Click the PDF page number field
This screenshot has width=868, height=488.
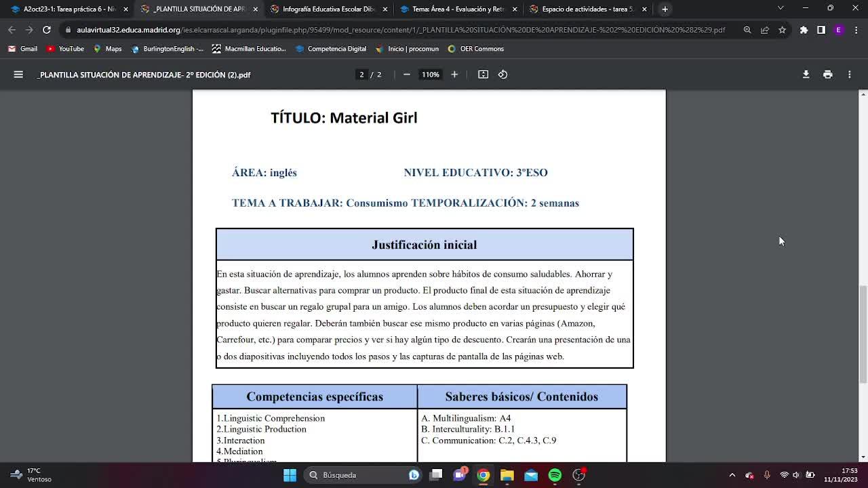[361, 75]
